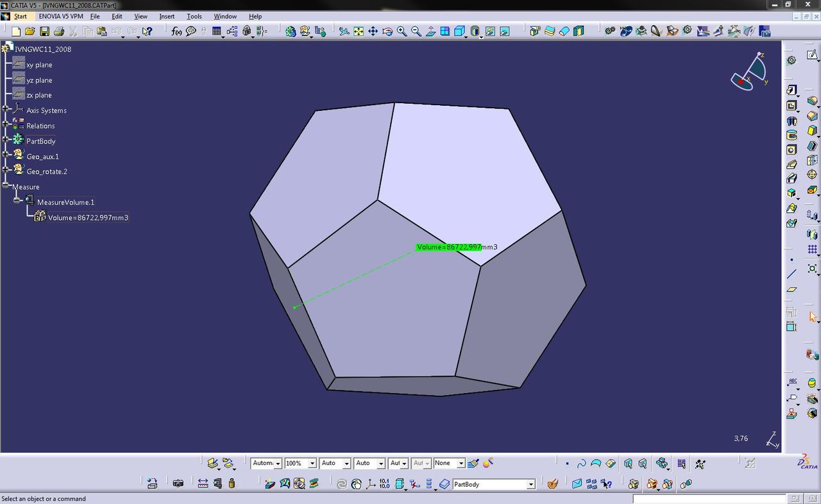Click the Create Multi-View icon
The width and height of the screenshot is (821, 504).
(444, 31)
